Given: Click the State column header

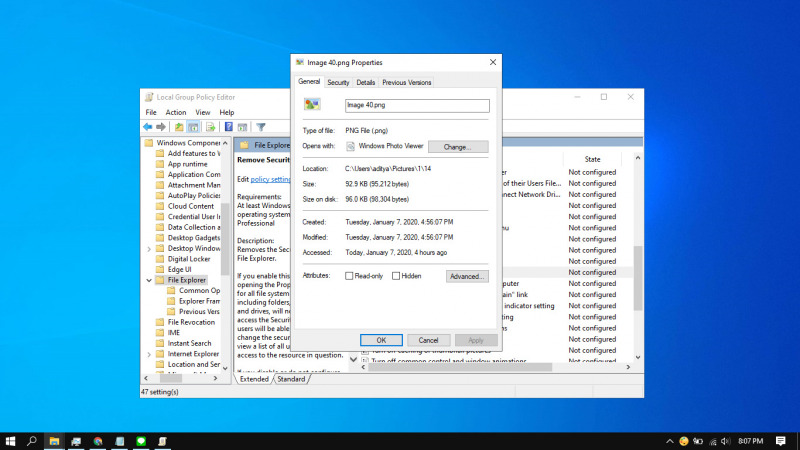Looking at the screenshot, I should point(592,160).
